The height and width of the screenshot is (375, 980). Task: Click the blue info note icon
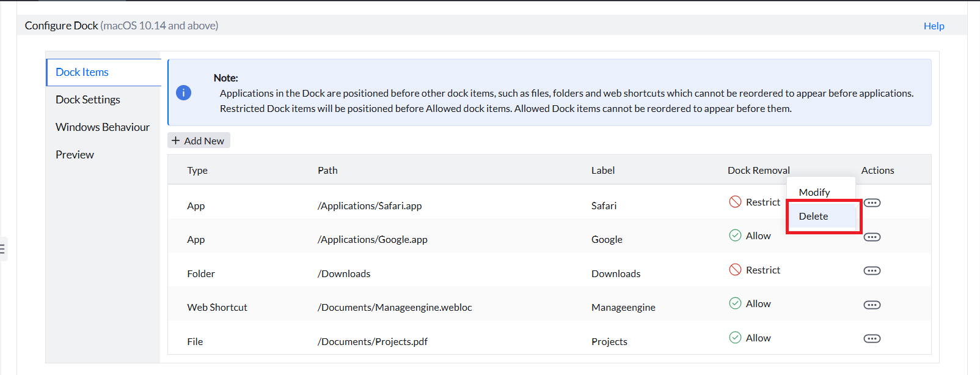[x=184, y=92]
